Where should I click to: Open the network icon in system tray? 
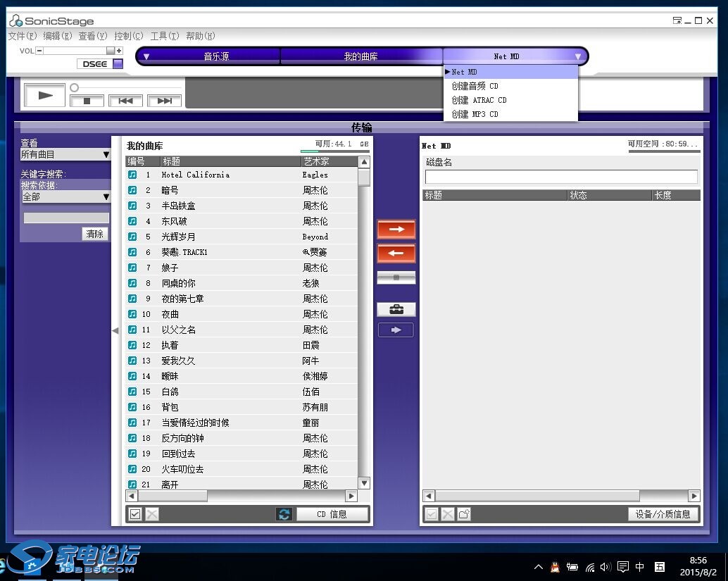[589, 567]
